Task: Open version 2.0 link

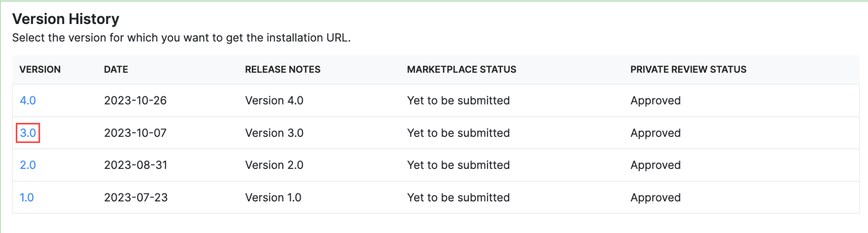Action: click(28, 165)
